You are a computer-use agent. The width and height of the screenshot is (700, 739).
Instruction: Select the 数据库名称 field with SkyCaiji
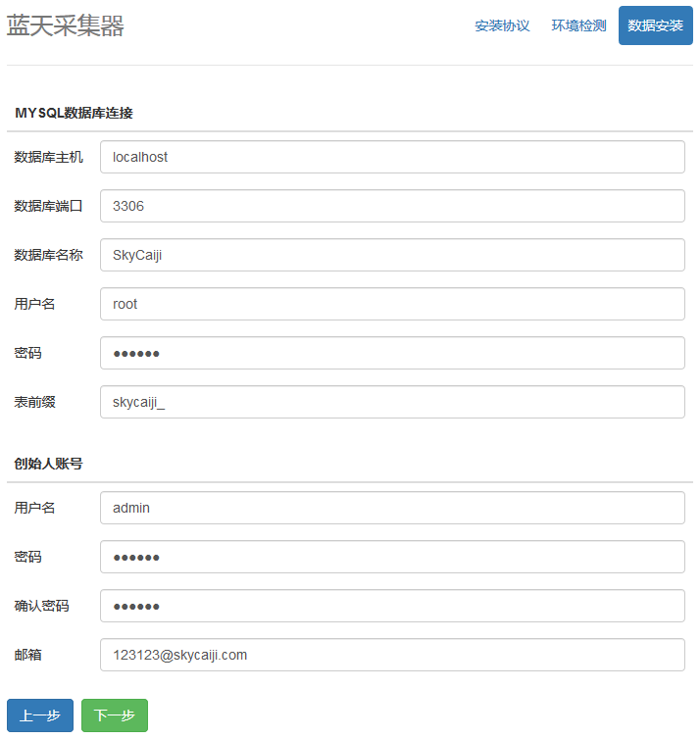coord(392,255)
